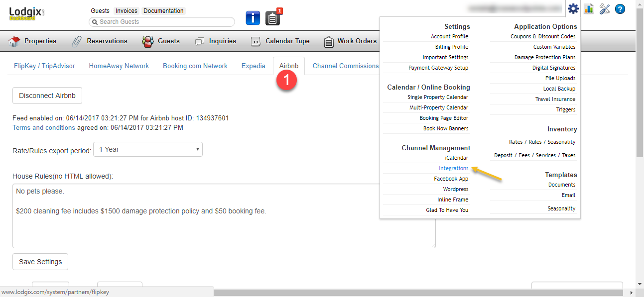644x297 pixels.
Task: Choose Integrations in Channel Management menu
Action: click(x=453, y=168)
